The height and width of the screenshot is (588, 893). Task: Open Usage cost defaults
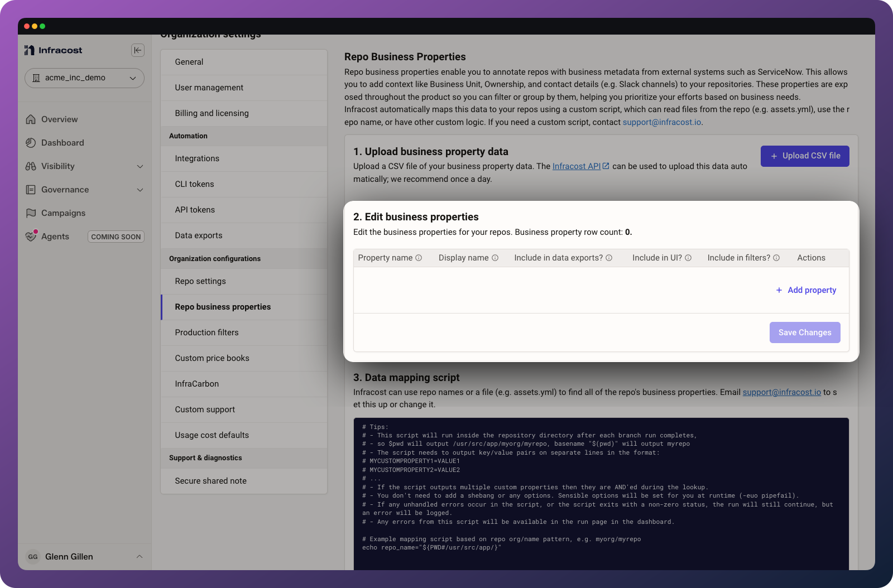point(244,435)
